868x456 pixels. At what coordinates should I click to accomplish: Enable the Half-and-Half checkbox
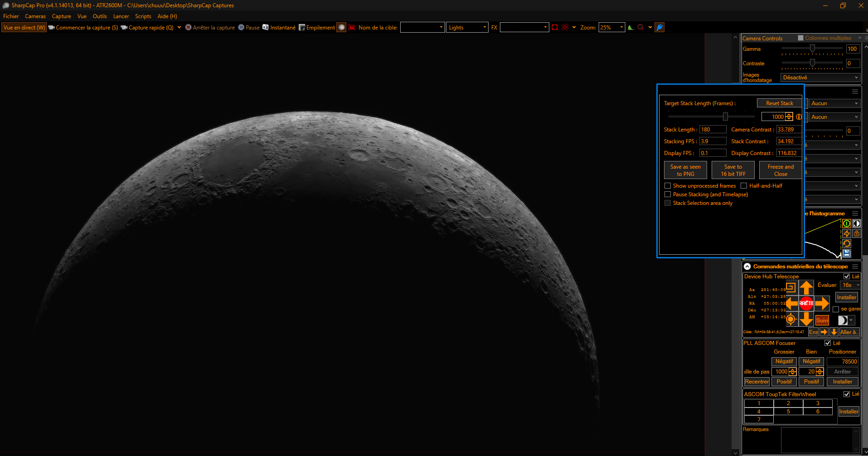pos(744,186)
